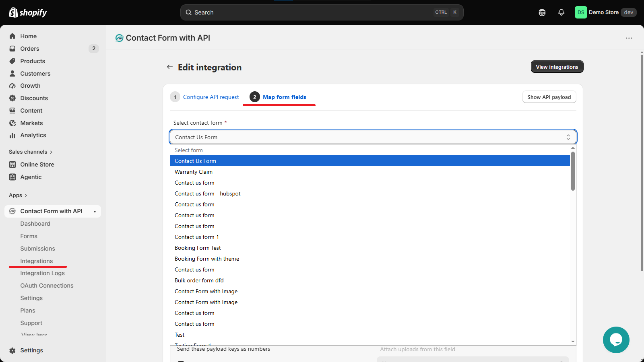The image size is (644, 362).
Task: Open Integration Logs link
Action: (42, 273)
